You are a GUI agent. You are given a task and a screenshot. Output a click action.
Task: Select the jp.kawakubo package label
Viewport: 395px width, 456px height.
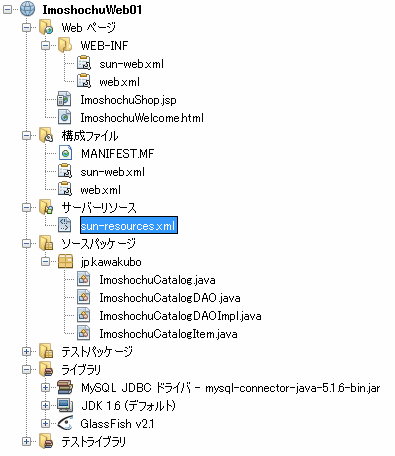pos(111,262)
